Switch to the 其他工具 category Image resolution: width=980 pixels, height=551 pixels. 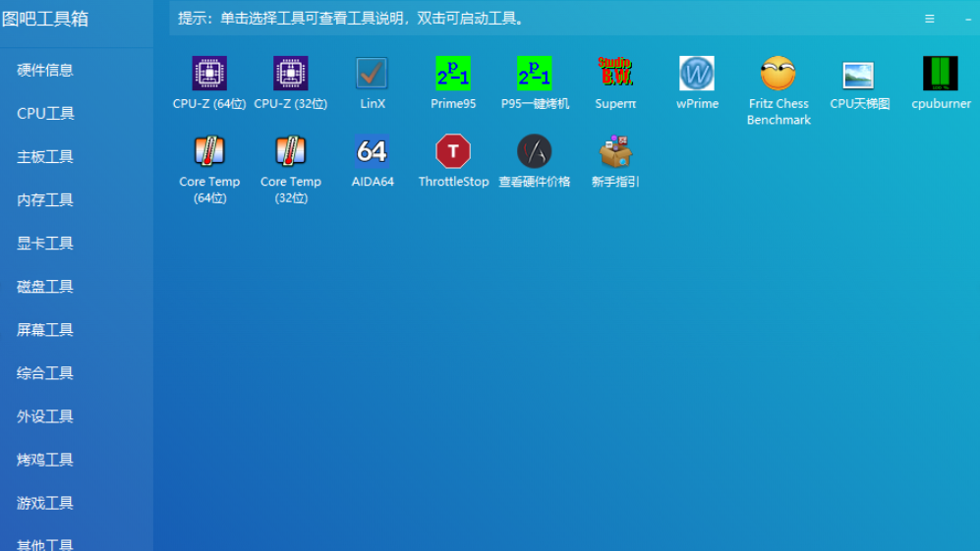(x=45, y=543)
